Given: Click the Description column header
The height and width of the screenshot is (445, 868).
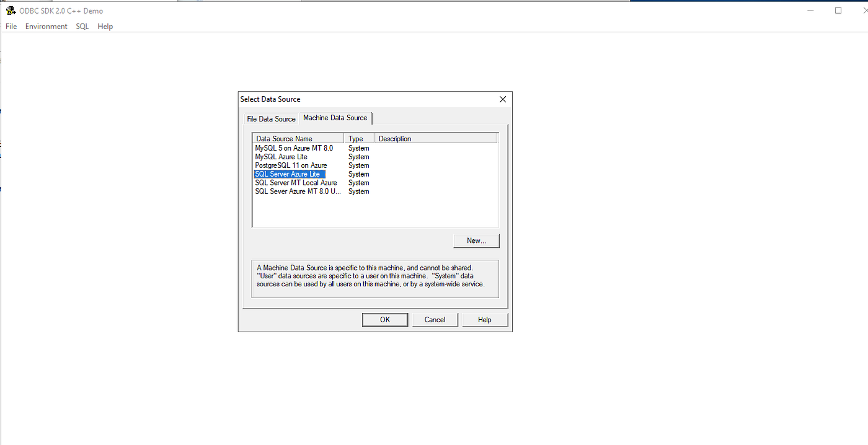Looking at the screenshot, I should pos(435,139).
